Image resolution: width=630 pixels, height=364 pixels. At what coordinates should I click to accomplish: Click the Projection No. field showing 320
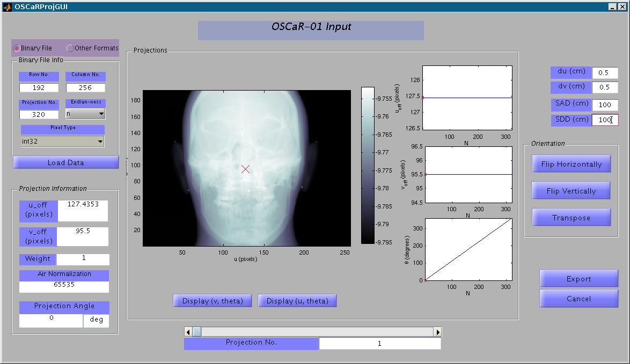(39, 114)
